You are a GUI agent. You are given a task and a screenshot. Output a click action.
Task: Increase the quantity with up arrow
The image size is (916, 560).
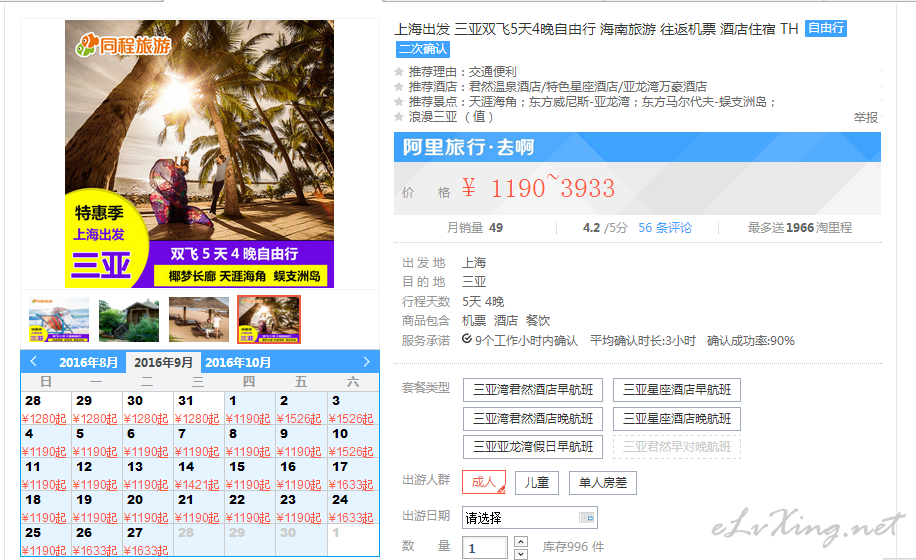point(521,541)
